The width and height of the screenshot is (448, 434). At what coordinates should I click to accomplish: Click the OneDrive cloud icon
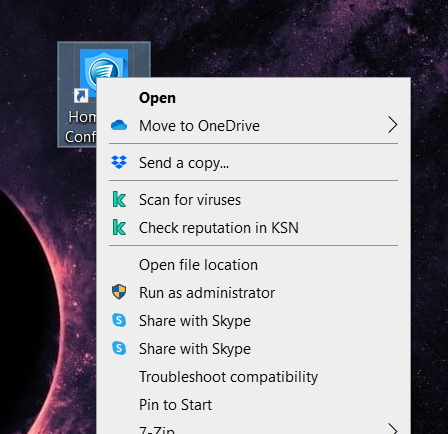[119, 126]
